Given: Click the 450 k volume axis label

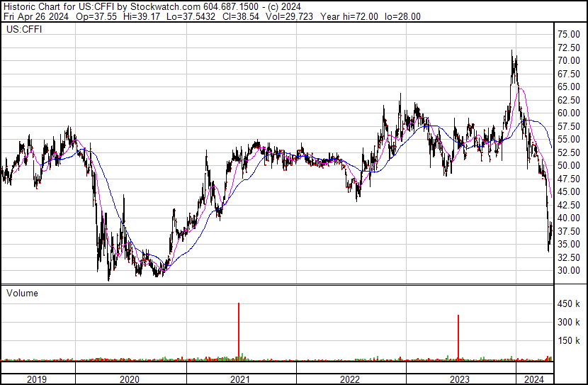Looking at the screenshot, I should click(x=569, y=304).
